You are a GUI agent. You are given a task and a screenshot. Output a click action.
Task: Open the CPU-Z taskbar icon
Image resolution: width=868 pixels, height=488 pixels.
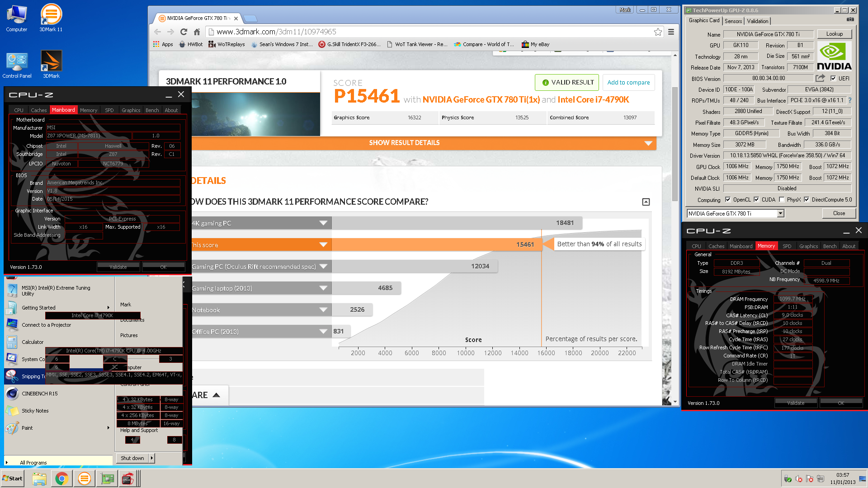pyautogui.click(x=128, y=479)
